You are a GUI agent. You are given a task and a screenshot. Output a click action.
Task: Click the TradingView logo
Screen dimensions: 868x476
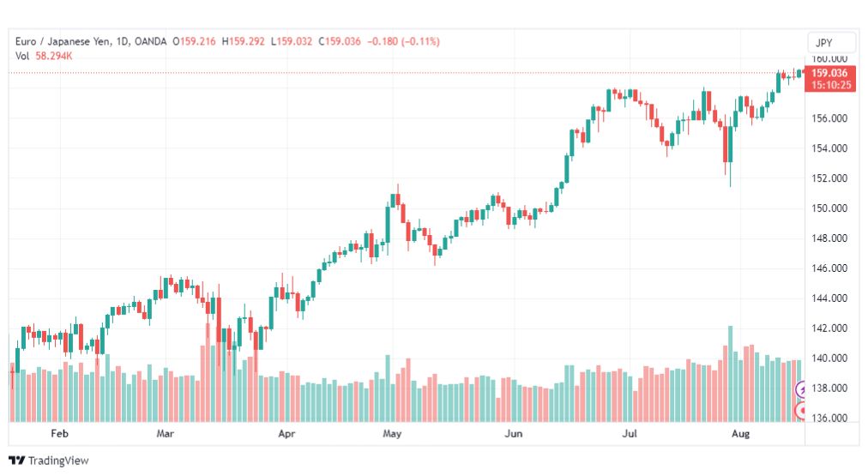(x=49, y=461)
